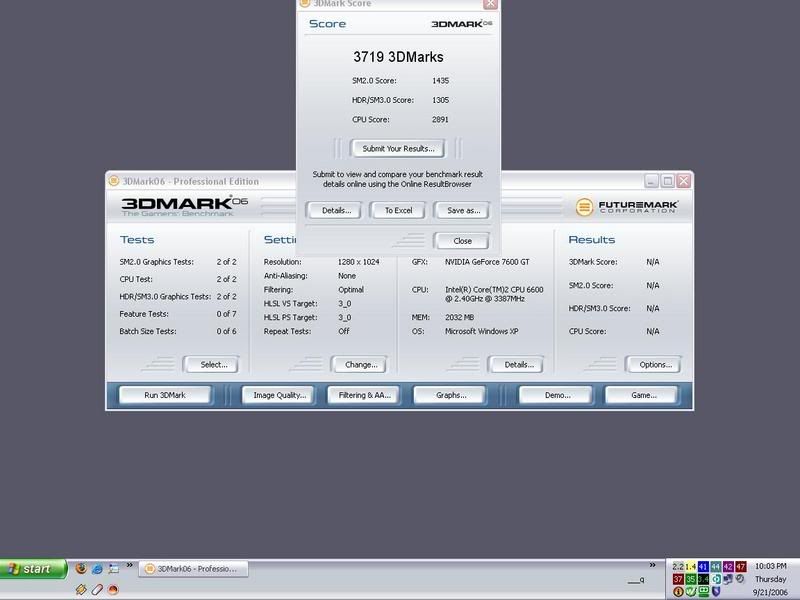This screenshot has height=600, width=800.
Task: Open score Details in the Score dialog
Action: tap(334, 210)
